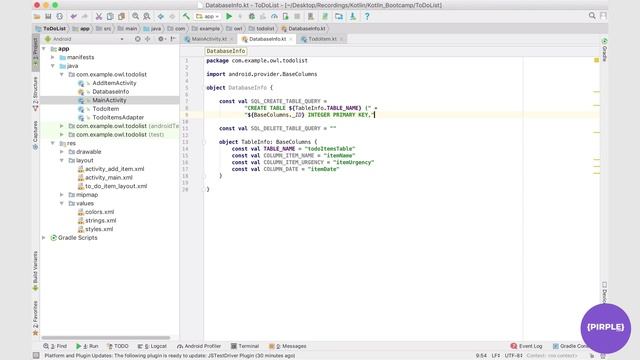
Task: Collapse the app module tree node
Action: pyautogui.click(x=44, y=49)
